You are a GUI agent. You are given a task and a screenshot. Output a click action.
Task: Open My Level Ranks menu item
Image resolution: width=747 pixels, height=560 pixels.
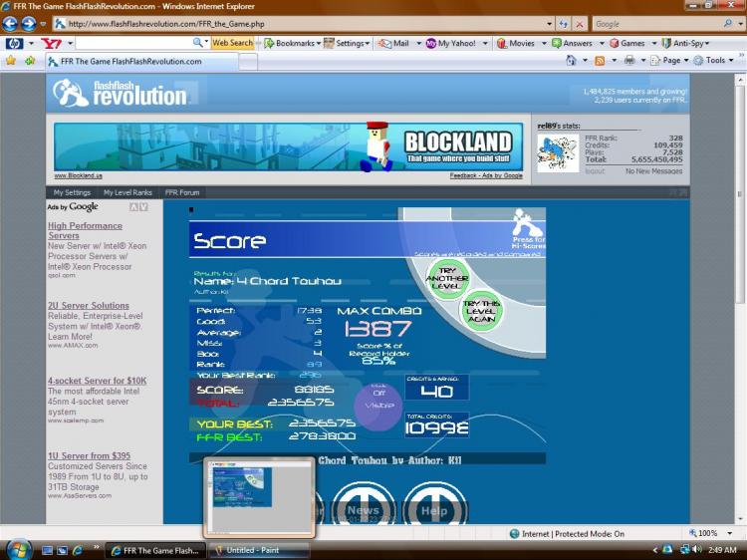(x=127, y=192)
